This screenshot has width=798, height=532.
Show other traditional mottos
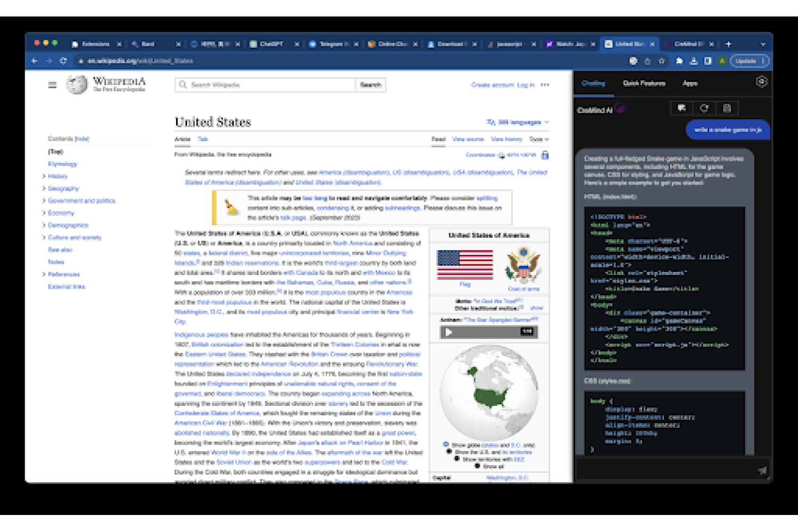537,308
